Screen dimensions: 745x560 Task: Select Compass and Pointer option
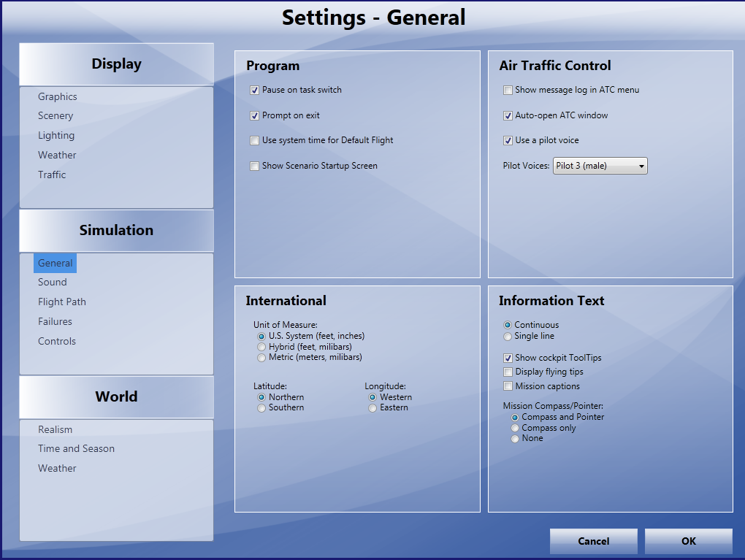tap(515, 418)
